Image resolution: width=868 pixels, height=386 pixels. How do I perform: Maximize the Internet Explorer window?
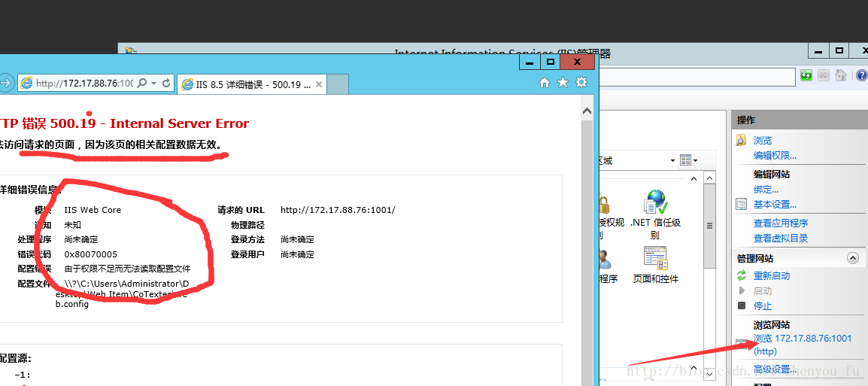point(550,62)
